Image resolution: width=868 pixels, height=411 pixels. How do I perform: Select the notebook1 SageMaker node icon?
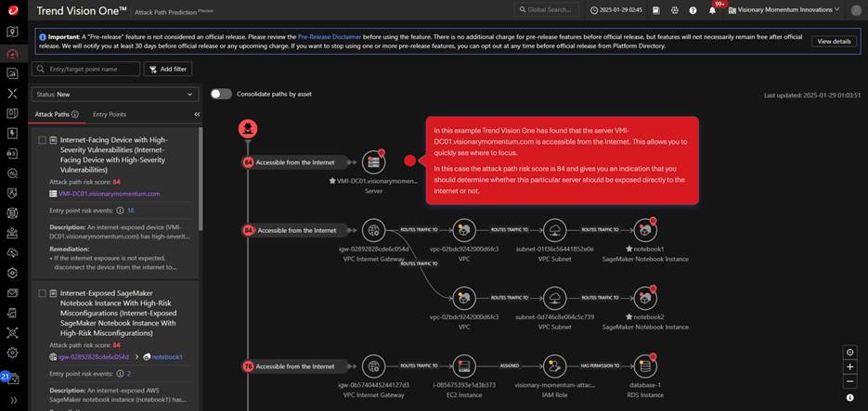click(x=645, y=230)
